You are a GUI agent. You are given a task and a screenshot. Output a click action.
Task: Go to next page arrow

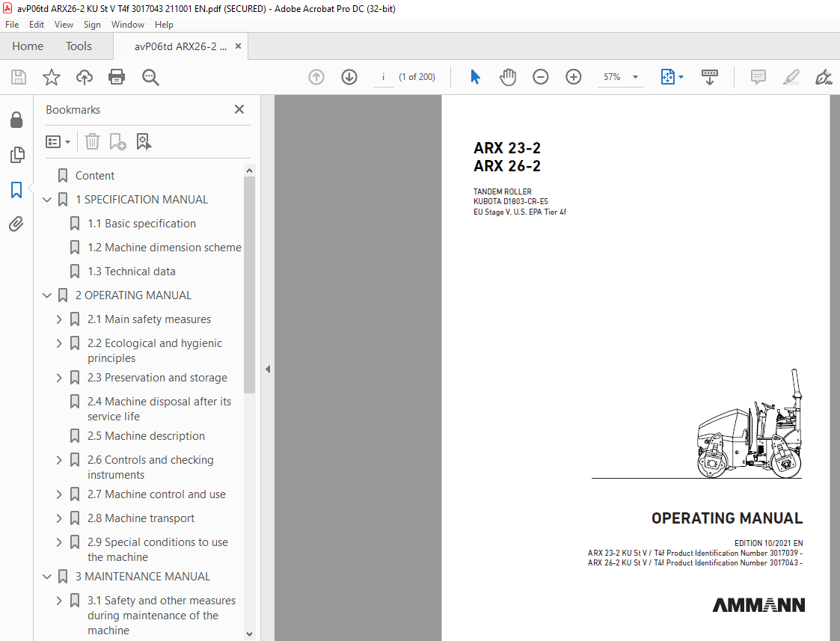point(349,77)
